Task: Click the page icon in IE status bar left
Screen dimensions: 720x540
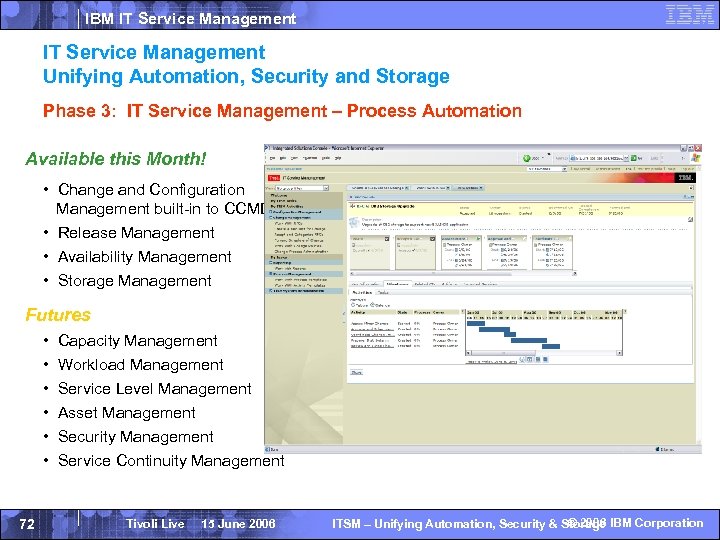Action: tap(268, 449)
